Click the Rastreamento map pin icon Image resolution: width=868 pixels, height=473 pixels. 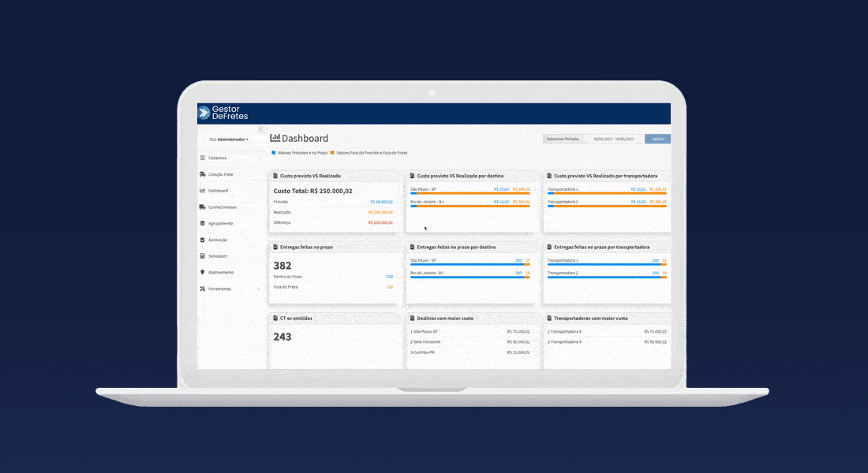tap(203, 272)
